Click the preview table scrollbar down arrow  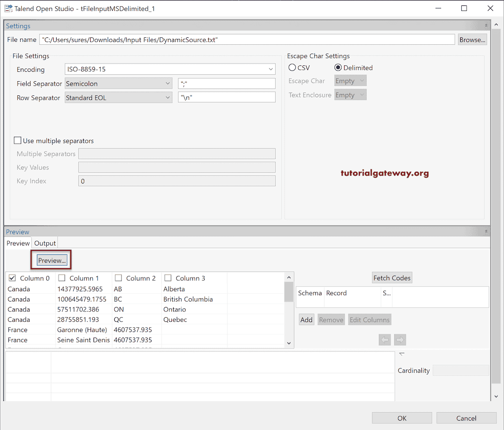pyautogui.click(x=289, y=343)
